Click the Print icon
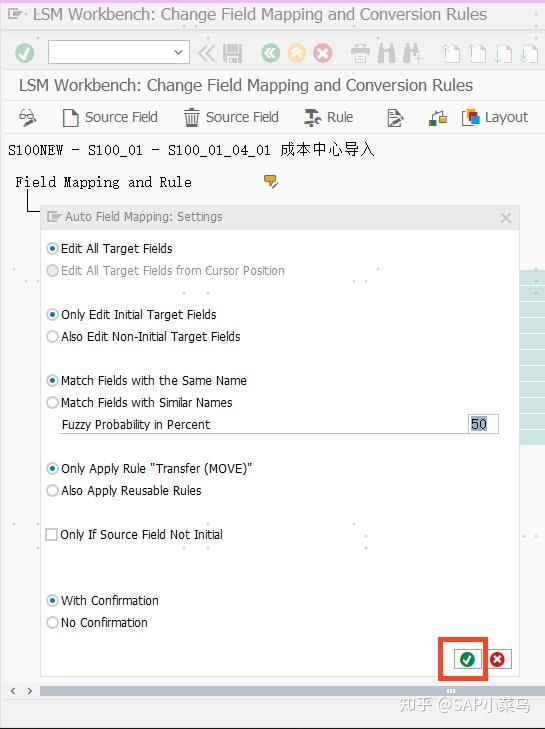Image resolution: width=545 pixels, height=729 pixels. (x=360, y=53)
